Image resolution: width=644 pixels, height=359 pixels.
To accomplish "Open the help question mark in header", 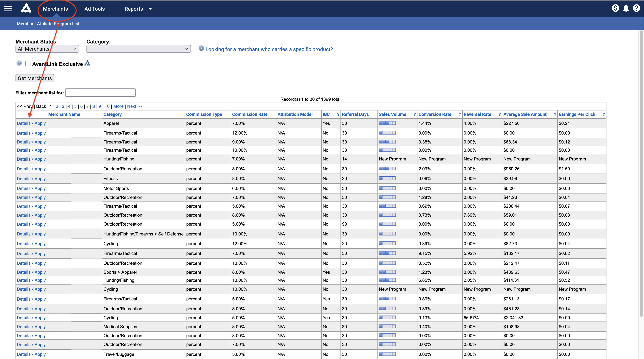I will [636, 8].
